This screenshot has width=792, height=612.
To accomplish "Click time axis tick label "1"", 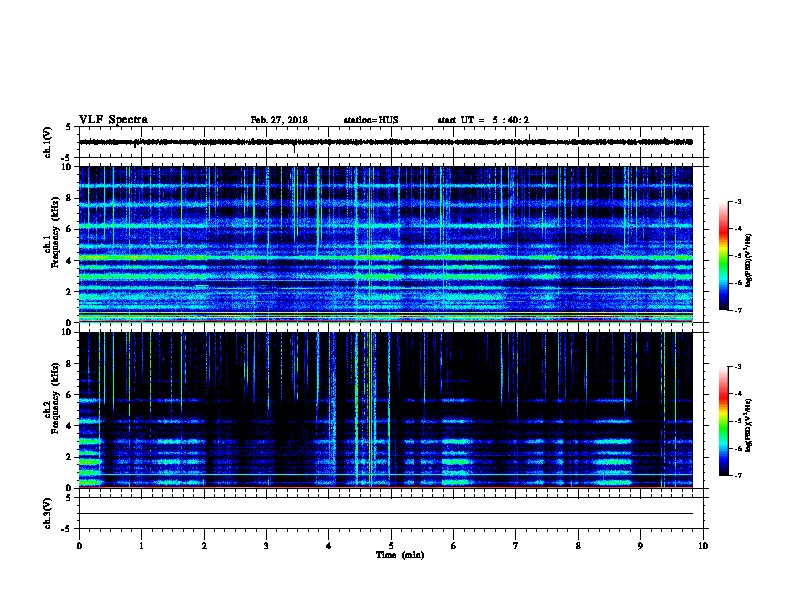I will click(x=141, y=546).
